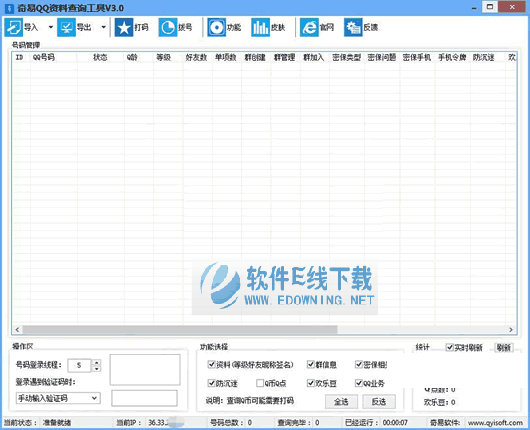Click the 拨号 dial icon
The width and height of the screenshot is (530, 430).
point(168,27)
